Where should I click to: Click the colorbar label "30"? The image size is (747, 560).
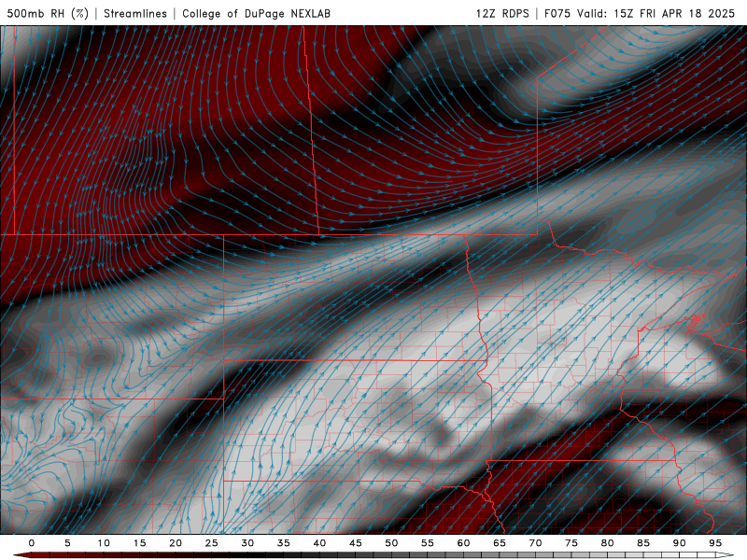[247, 543]
